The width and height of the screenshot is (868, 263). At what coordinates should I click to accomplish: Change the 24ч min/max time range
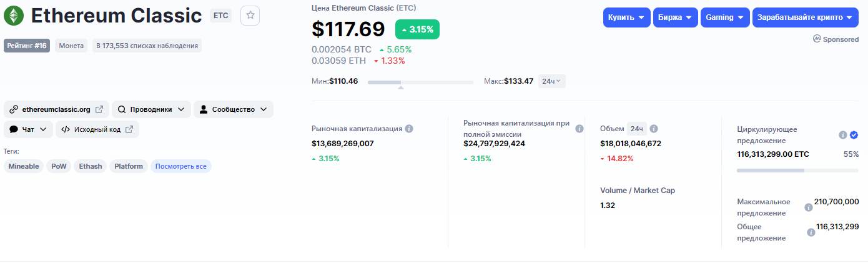(551, 81)
